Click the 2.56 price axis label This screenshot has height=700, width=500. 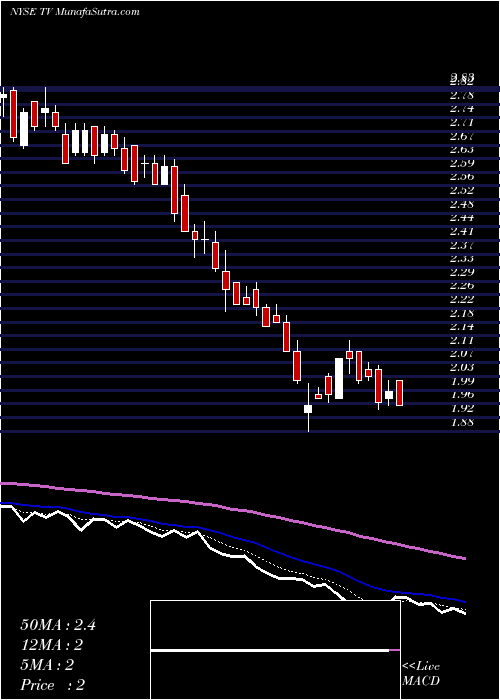click(462, 177)
